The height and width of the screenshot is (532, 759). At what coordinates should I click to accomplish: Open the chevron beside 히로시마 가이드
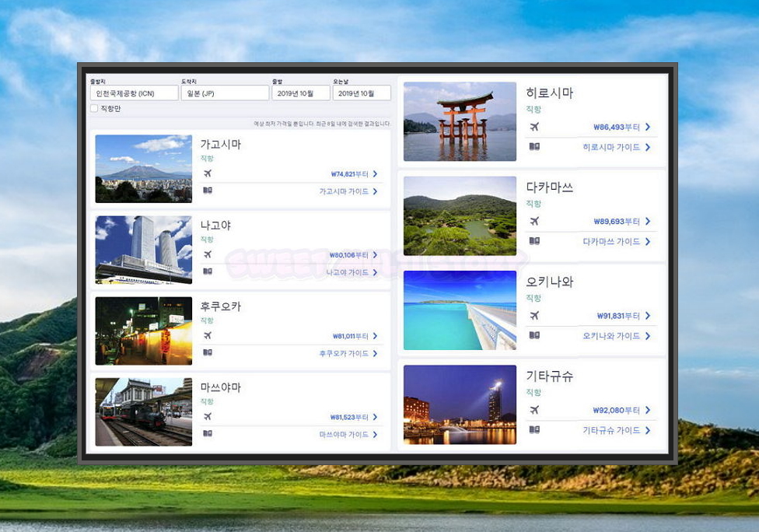pyautogui.click(x=648, y=147)
